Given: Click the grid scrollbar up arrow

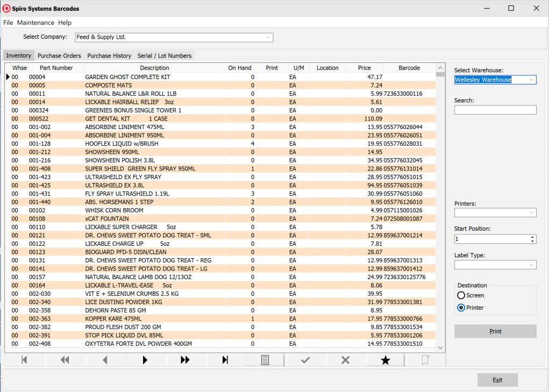Looking at the screenshot, I should tap(440, 68).
